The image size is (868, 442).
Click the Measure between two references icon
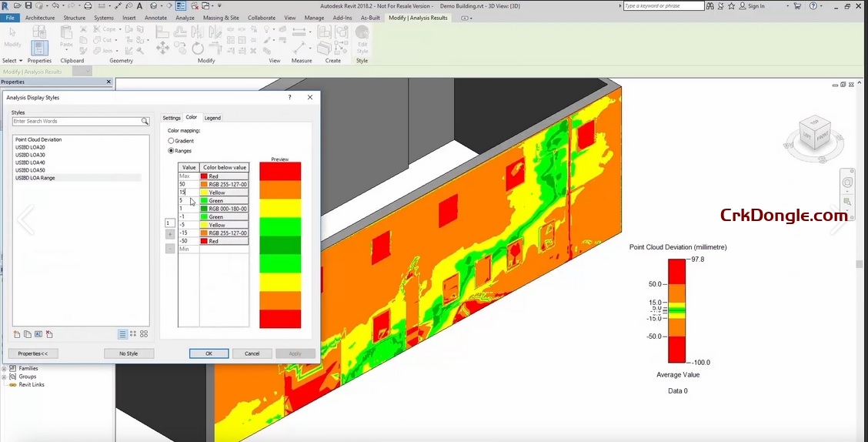click(299, 32)
